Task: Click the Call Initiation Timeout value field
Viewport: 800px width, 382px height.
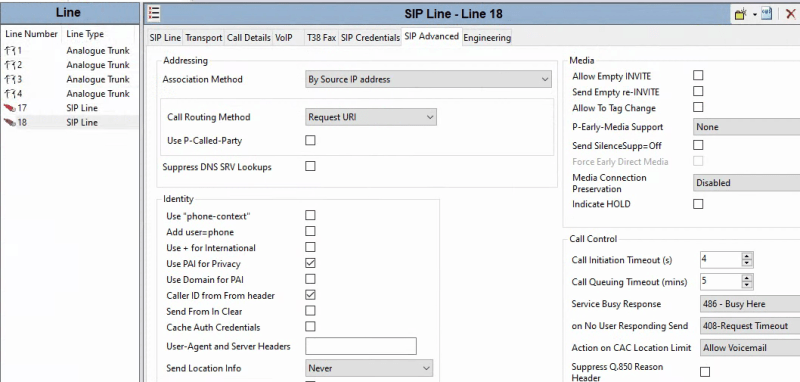Action: [x=720, y=260]
